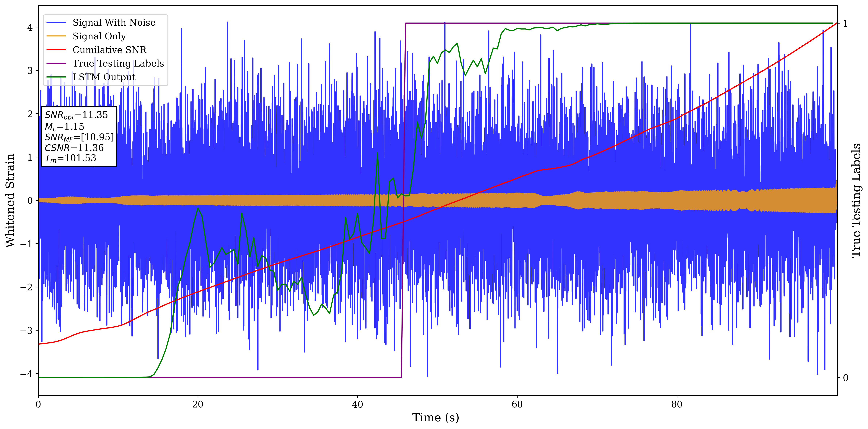The image size is (868, 429).
Task: Click the green LSTM Output legend line
Action: pos(56,77)
